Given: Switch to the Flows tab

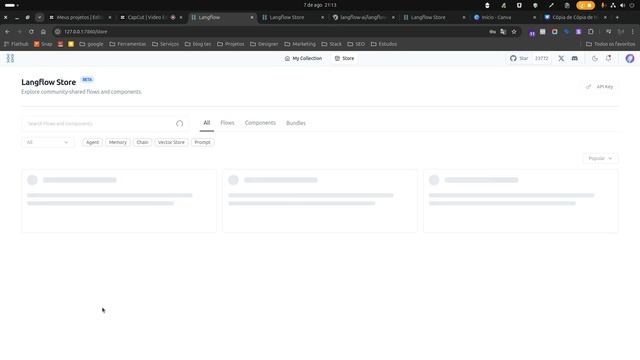Looking at the screenshot, I should tap(227, 123).
